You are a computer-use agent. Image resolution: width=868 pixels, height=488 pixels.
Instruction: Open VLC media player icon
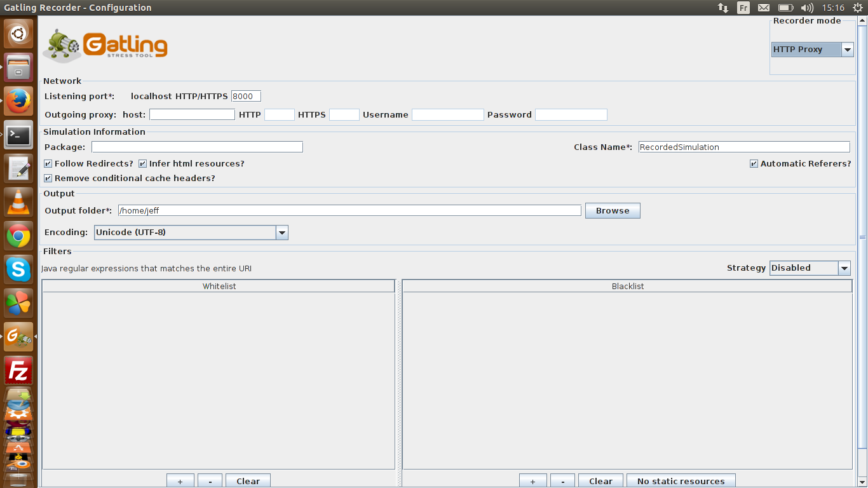(18, 202)
